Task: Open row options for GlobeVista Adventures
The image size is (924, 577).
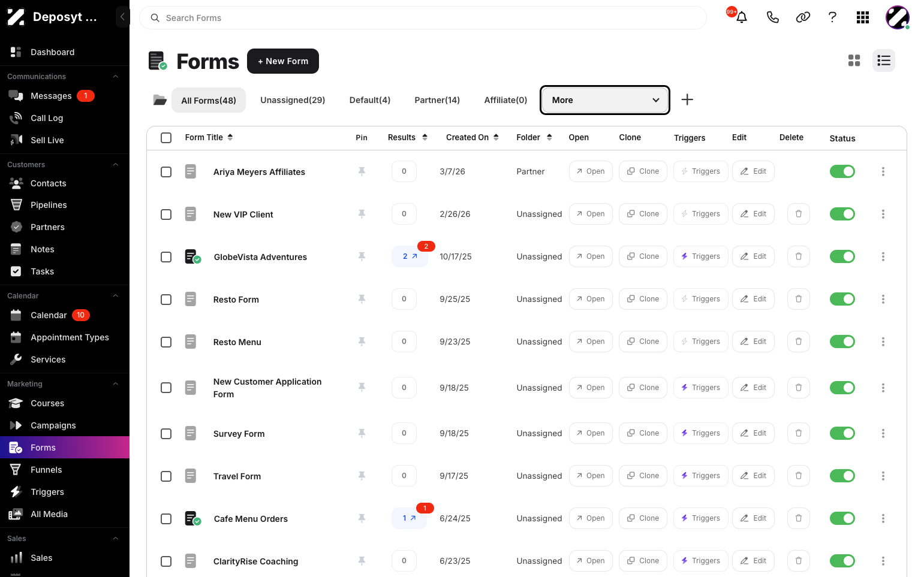Action: tap(883, 256)
